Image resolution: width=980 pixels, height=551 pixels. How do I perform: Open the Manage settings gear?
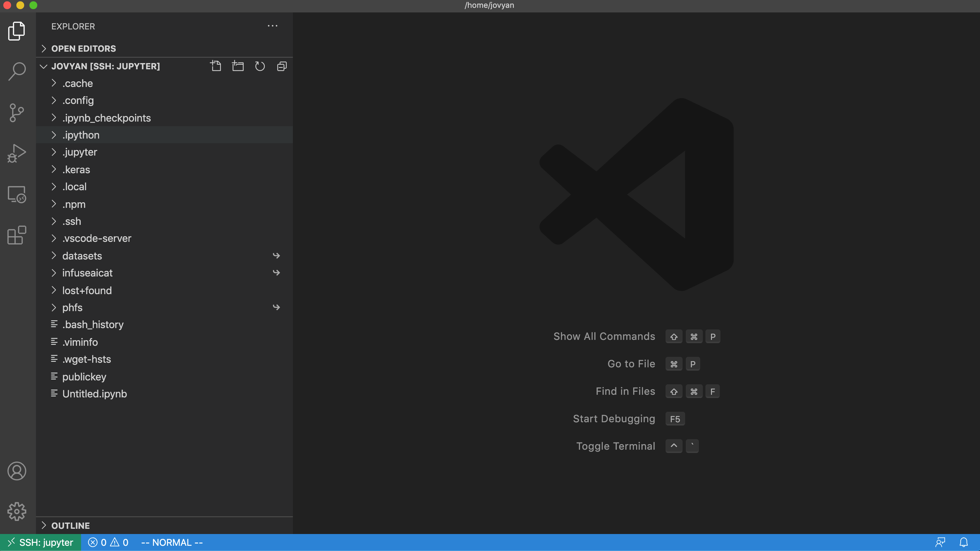point(16,511)
